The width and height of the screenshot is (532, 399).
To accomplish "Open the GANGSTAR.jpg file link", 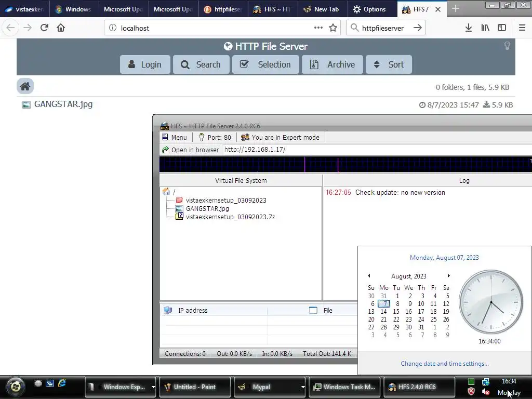I will 63,104.
